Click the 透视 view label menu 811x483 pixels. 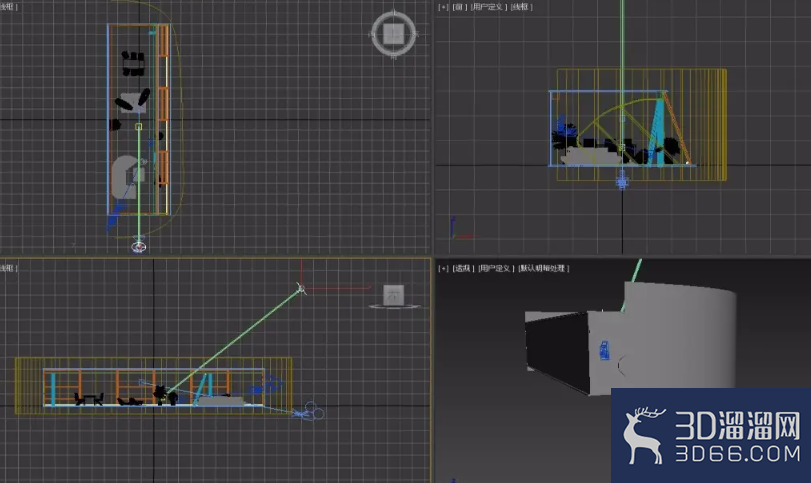click(463, 268)
